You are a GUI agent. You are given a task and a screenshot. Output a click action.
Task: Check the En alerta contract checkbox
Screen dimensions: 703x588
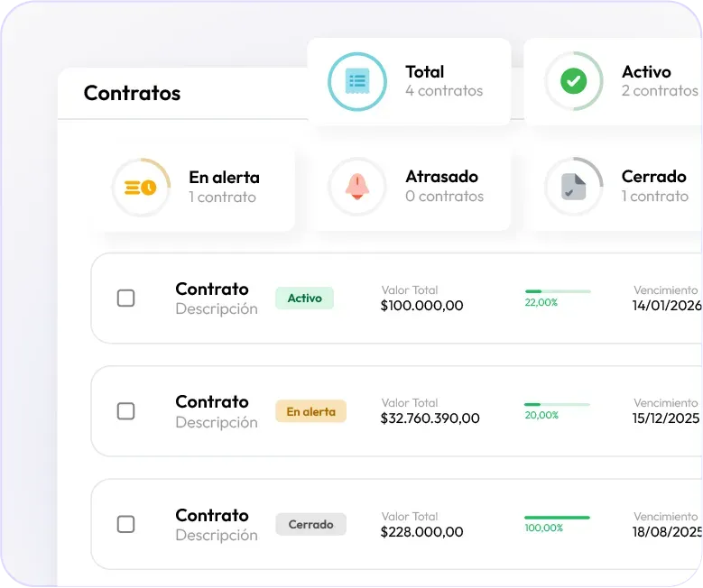(x=126, y=411)
